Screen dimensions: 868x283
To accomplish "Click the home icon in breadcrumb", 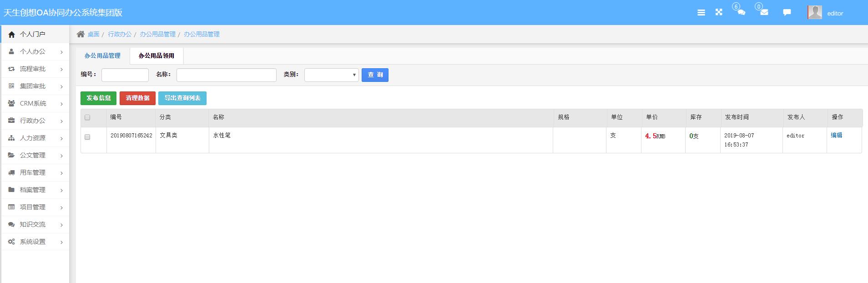I will point(81,34).
